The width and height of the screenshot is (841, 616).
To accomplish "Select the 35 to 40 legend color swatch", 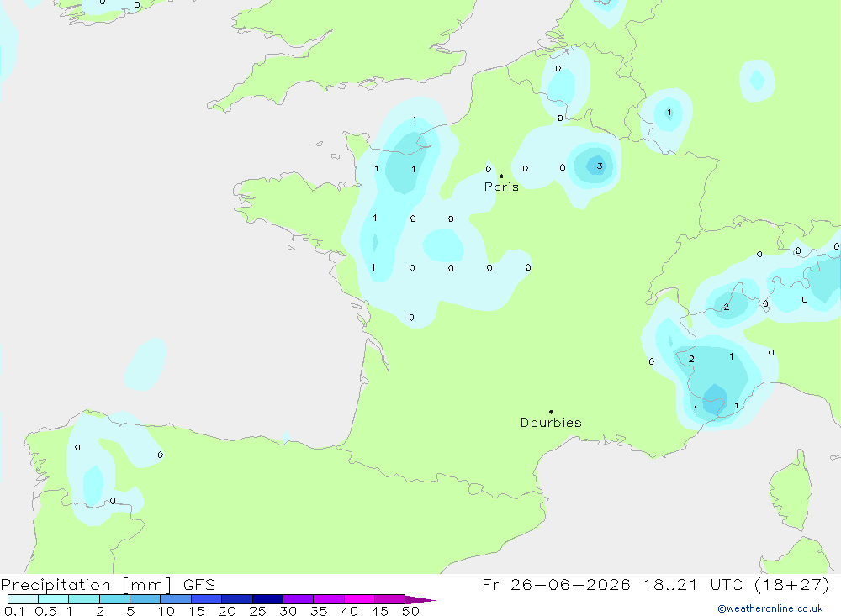I will 329,599.
